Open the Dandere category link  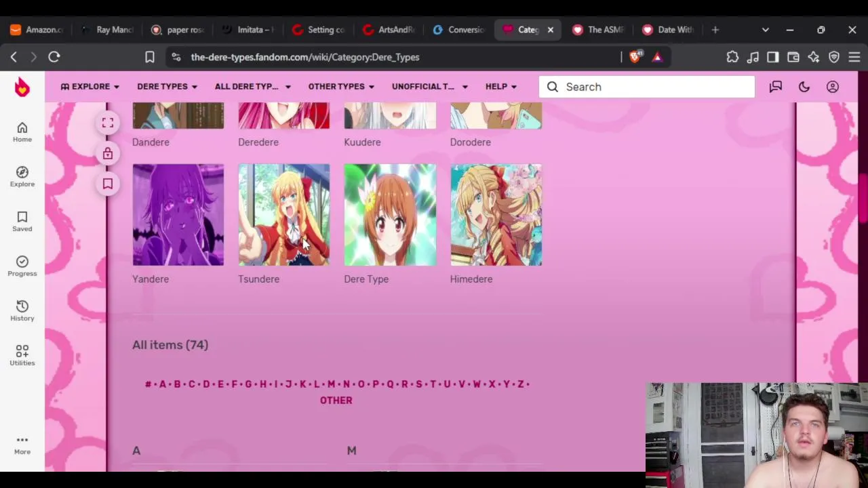click(151, 142)
